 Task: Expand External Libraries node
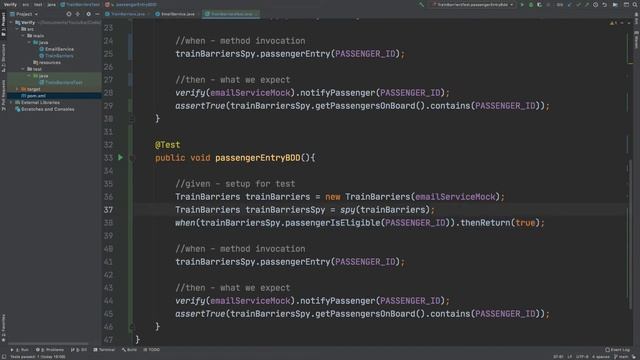(11, 102)
